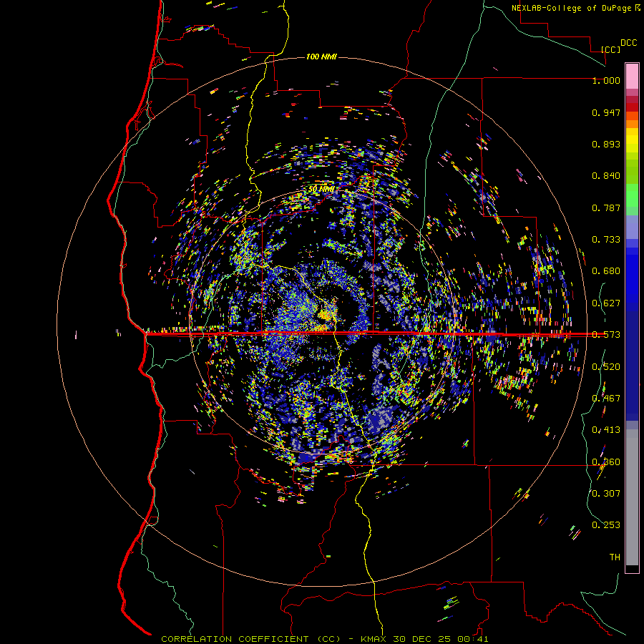Image resolution: width=644 pixels, height=644 pixels.
Task: Click the KMAX station identifier
Action: [374, 639]
